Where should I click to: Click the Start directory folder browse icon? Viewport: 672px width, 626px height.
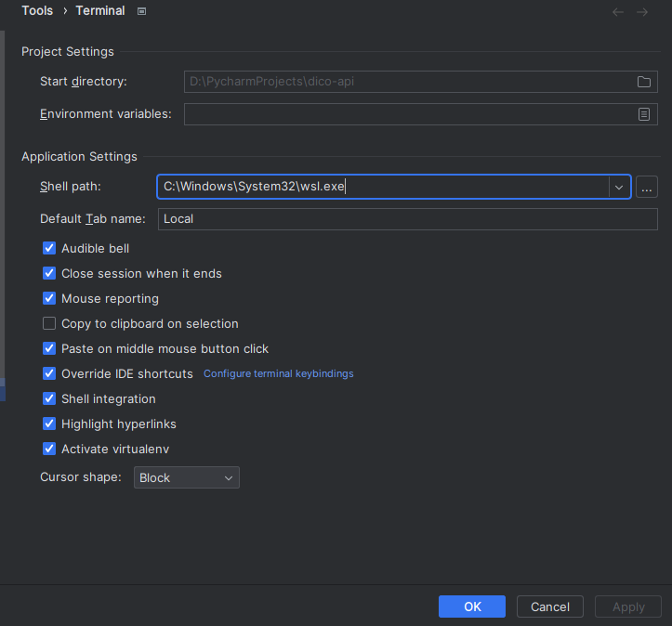click(x=643, y=82)
